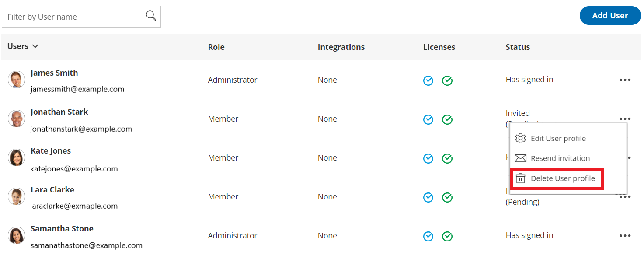Click gear icon beside Edit User profile
The image size is (644, 255).
tap(520, 138)
